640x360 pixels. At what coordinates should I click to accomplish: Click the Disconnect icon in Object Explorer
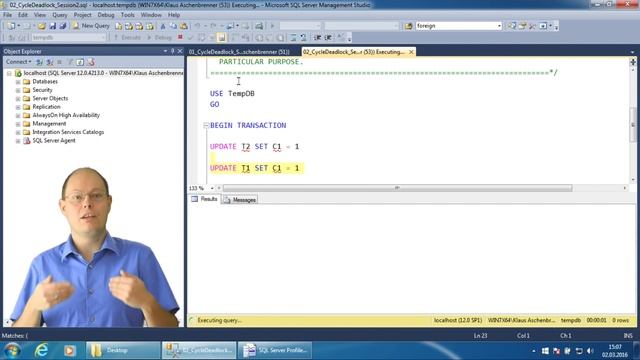coord(49,62)
